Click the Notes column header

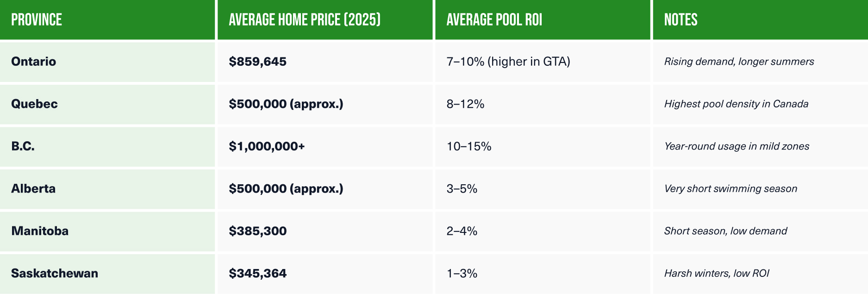point(681,20)
